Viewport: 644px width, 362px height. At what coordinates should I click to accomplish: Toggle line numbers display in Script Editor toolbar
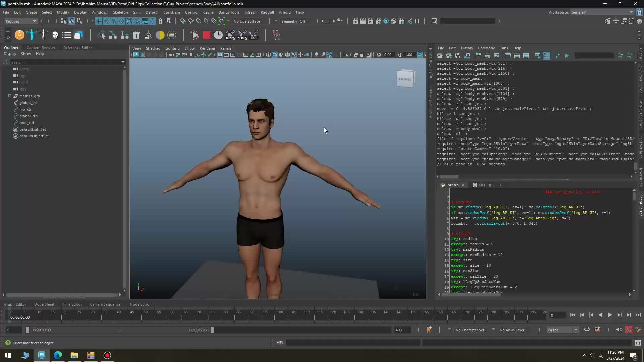coord(546,56)
